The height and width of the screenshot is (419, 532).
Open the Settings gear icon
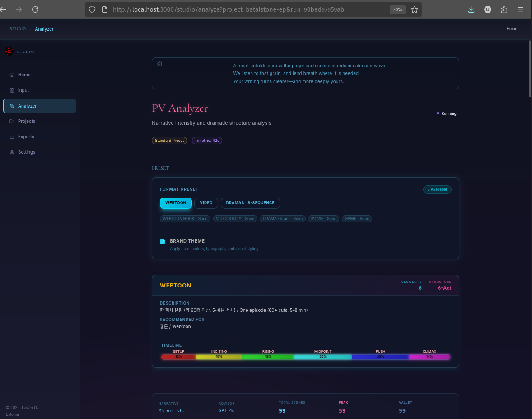[12, 152]
